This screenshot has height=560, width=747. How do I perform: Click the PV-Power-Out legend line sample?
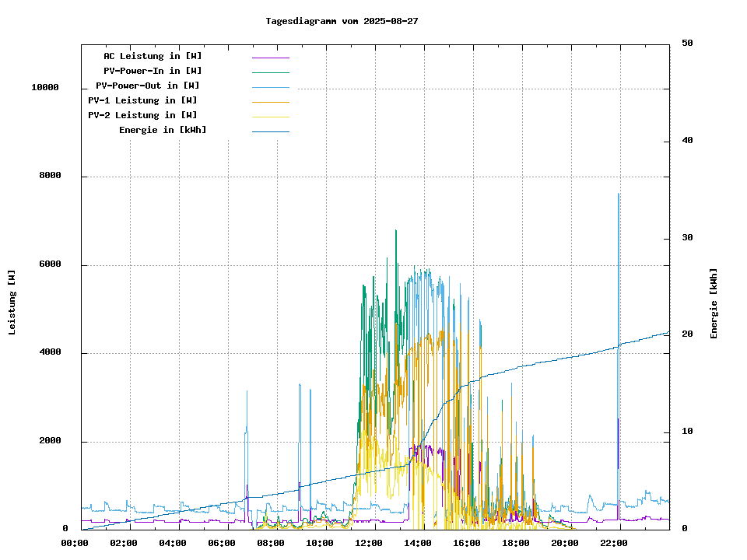point(270,87)
